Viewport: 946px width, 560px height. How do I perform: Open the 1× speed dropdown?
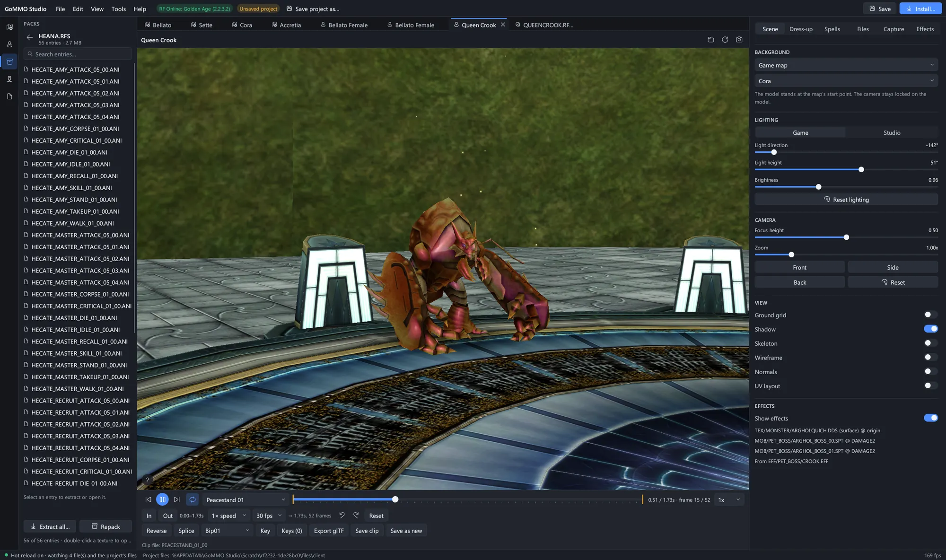coord(229,516)
